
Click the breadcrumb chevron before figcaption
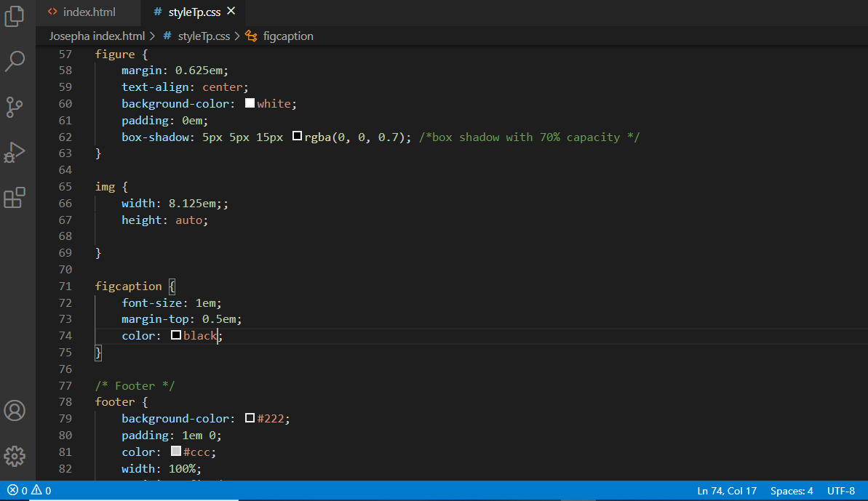click(x=237, y=36)
